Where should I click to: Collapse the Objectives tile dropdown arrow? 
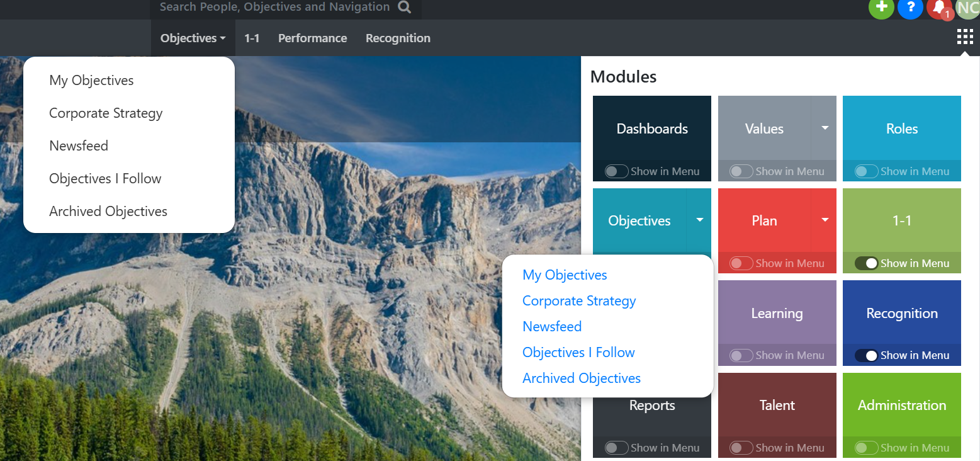pyautogui.click(x=699, y=220)
